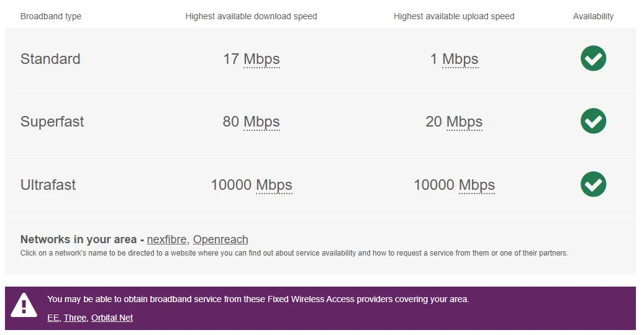644x335 pixels.
Task: Click the Ultrafast availability green checkmark icon
Action: tap(593, 184)
